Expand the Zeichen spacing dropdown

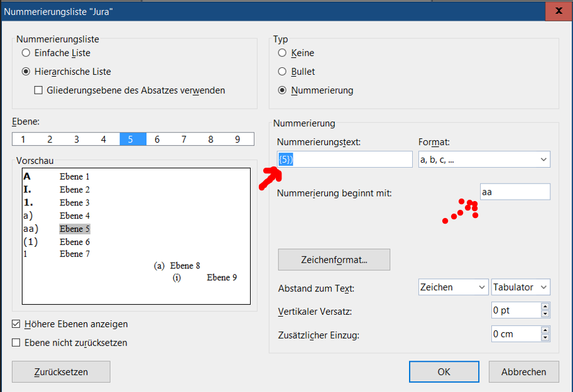[452, 287]
